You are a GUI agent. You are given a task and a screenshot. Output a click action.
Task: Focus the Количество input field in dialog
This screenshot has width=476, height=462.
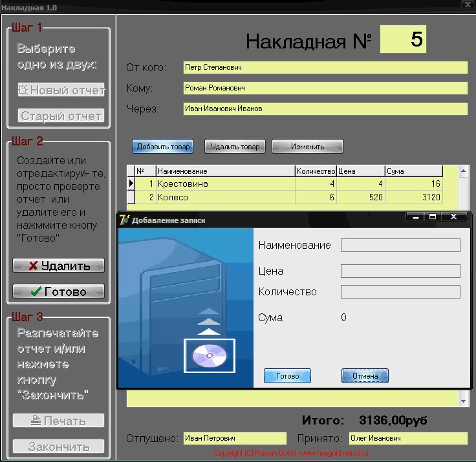(400, 291)
